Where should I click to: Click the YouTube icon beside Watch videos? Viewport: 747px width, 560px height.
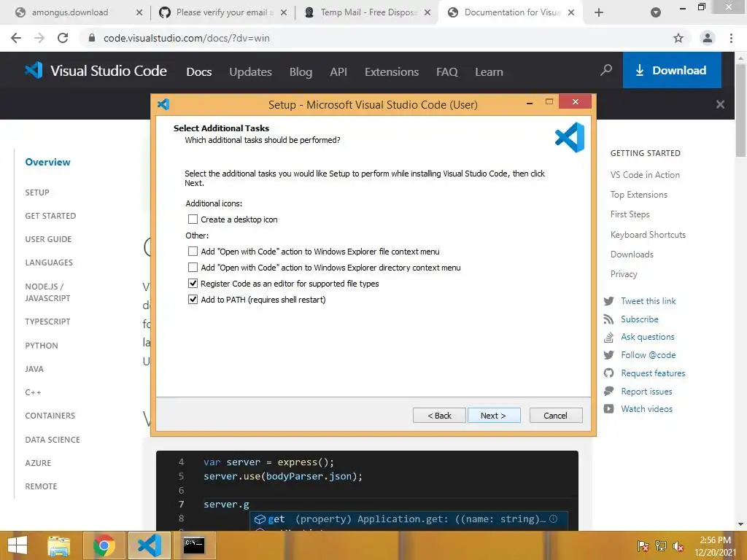point(608,408)
